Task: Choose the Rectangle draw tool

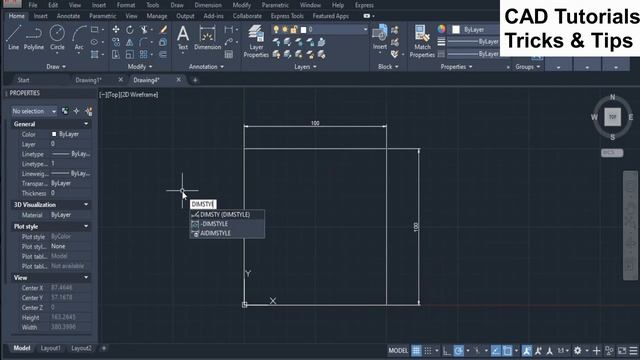Action: [94, 30]
